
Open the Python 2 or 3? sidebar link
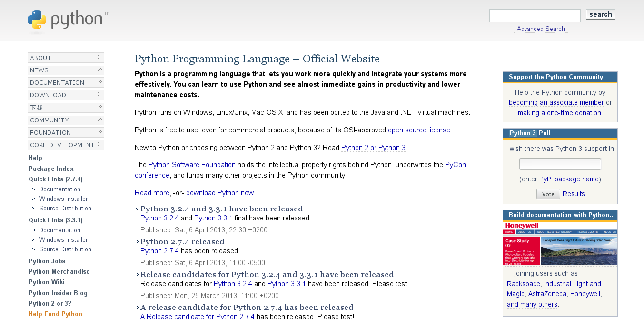(x=50, y=303)
